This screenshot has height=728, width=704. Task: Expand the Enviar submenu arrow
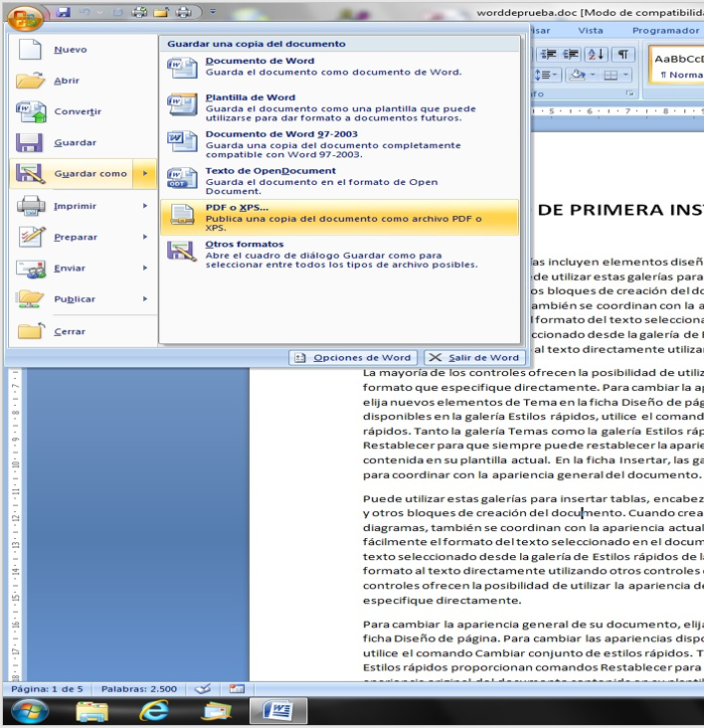pos(145,268)
